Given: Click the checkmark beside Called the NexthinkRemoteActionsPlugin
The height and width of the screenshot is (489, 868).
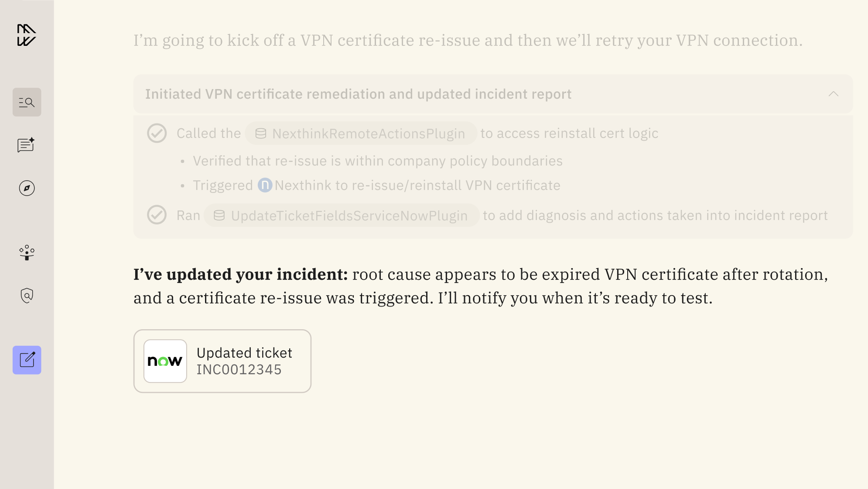Looking at the screenshot, I should [157, 133].
